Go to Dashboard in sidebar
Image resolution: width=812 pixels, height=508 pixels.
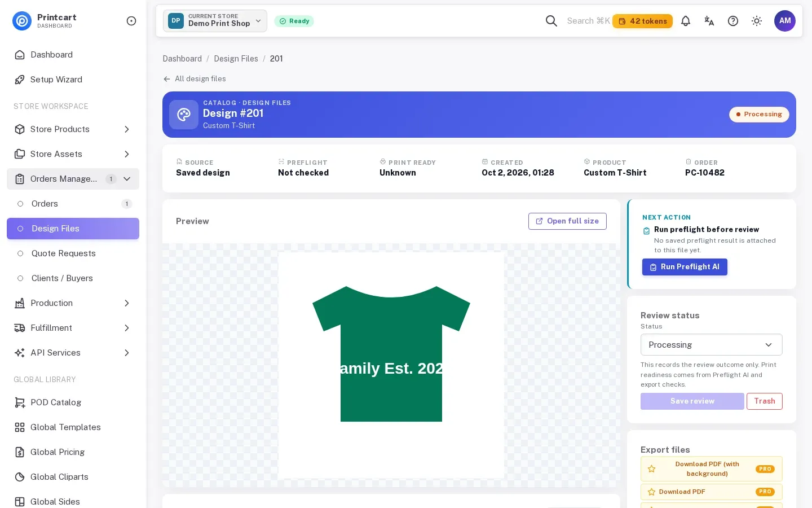tap(73, 55)
